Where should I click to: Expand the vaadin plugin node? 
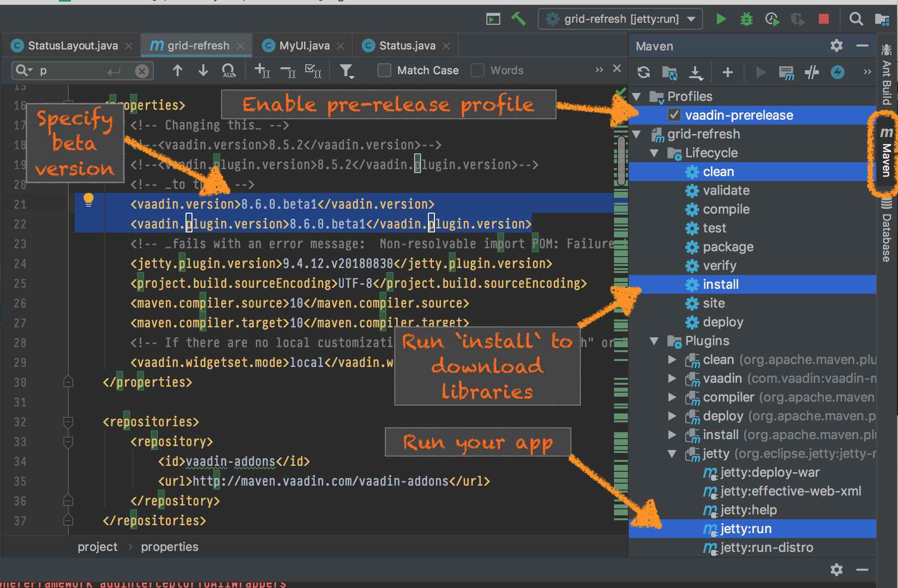(672, 379)
